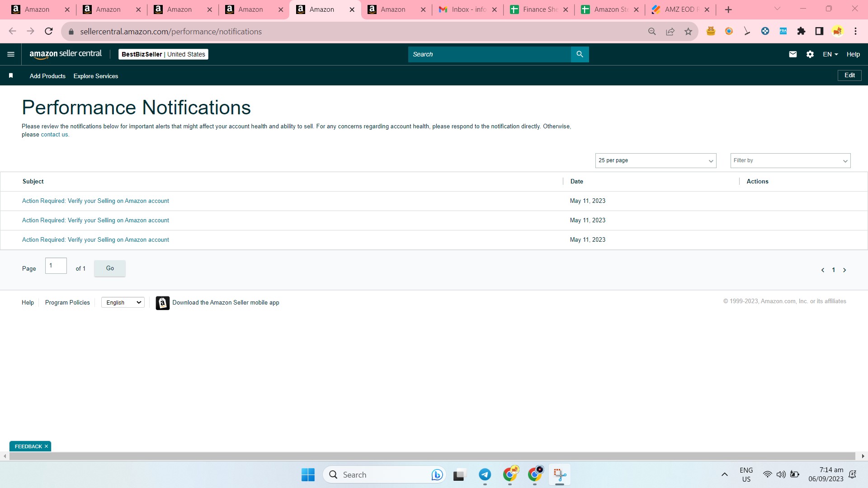Click the search magnifier button

tap(580, 54)
